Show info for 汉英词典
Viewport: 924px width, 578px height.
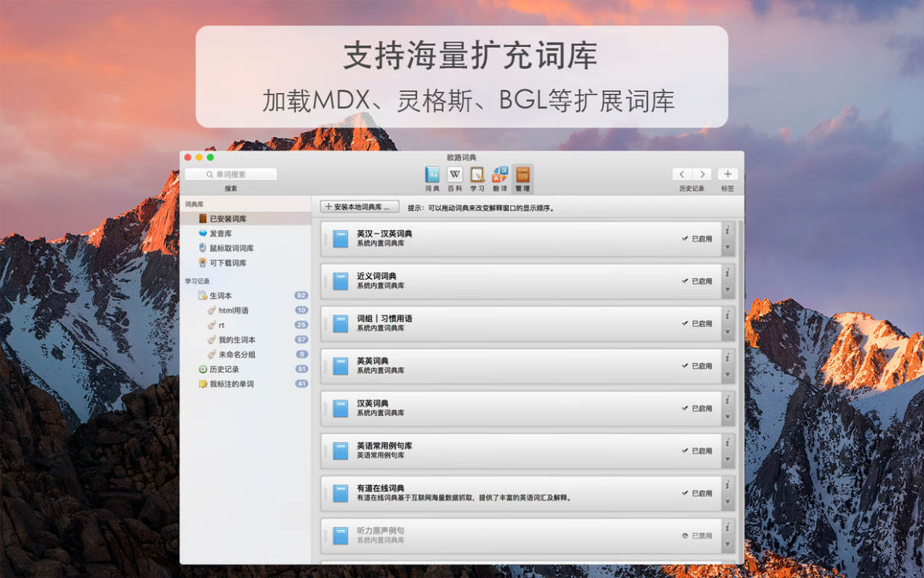[x=728, y=400]
